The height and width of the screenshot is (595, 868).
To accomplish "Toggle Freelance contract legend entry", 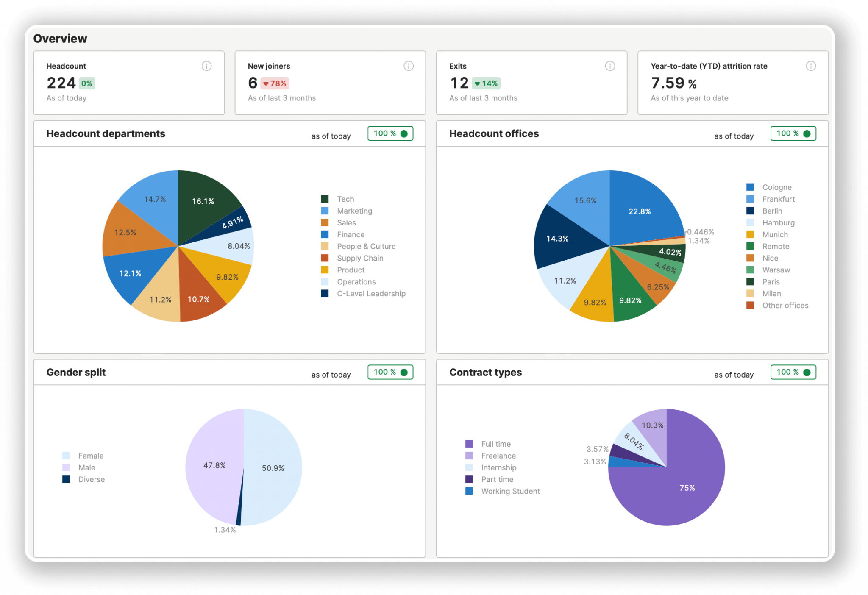I will 491,456.
